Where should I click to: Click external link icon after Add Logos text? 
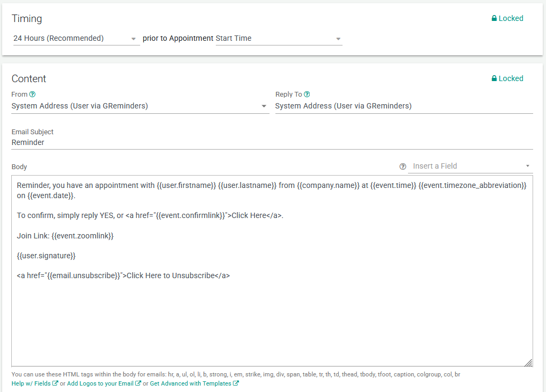point(139,383)
